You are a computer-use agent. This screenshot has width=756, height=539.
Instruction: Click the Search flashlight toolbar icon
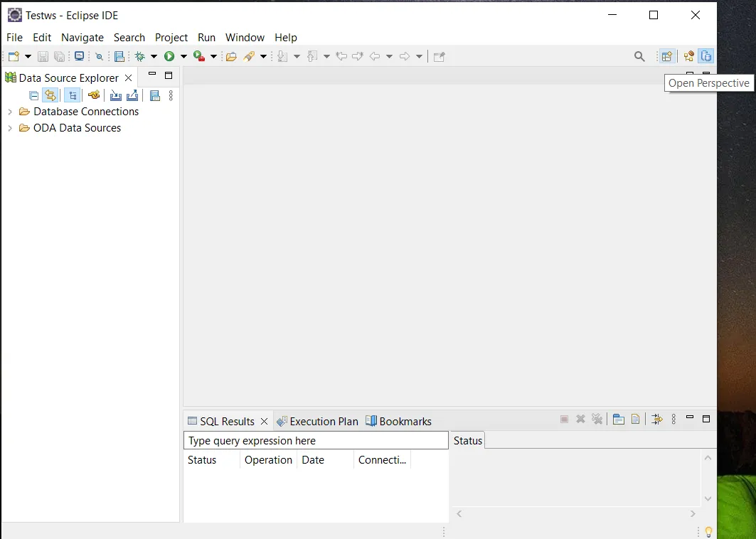tap(249, 56)
